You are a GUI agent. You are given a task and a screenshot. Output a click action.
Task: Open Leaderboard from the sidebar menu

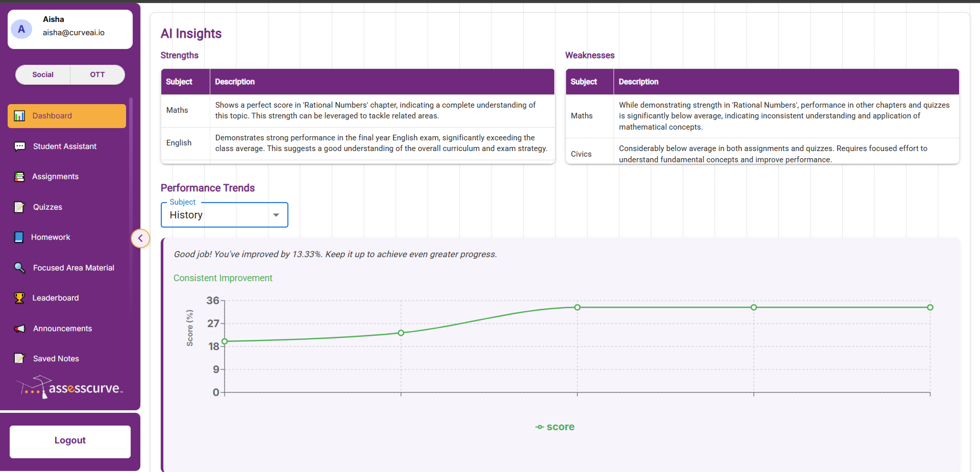coord(56,298)
